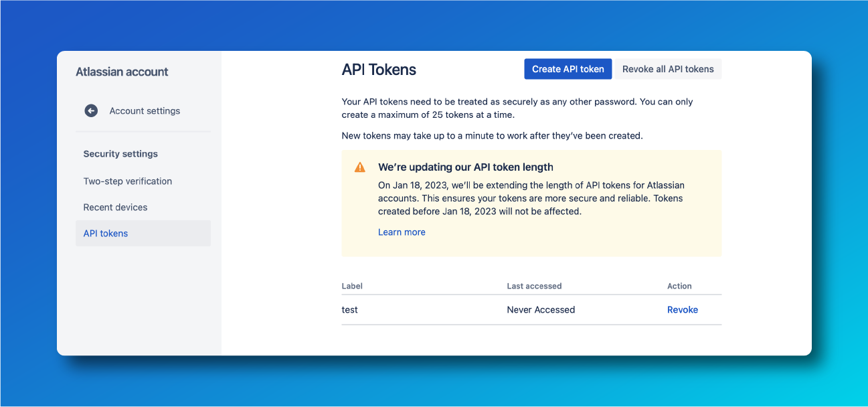Image resolution: width=868 pixels, height=407 pixels.
Task: Select the Action column header
Action: click(x=679, y=286)
